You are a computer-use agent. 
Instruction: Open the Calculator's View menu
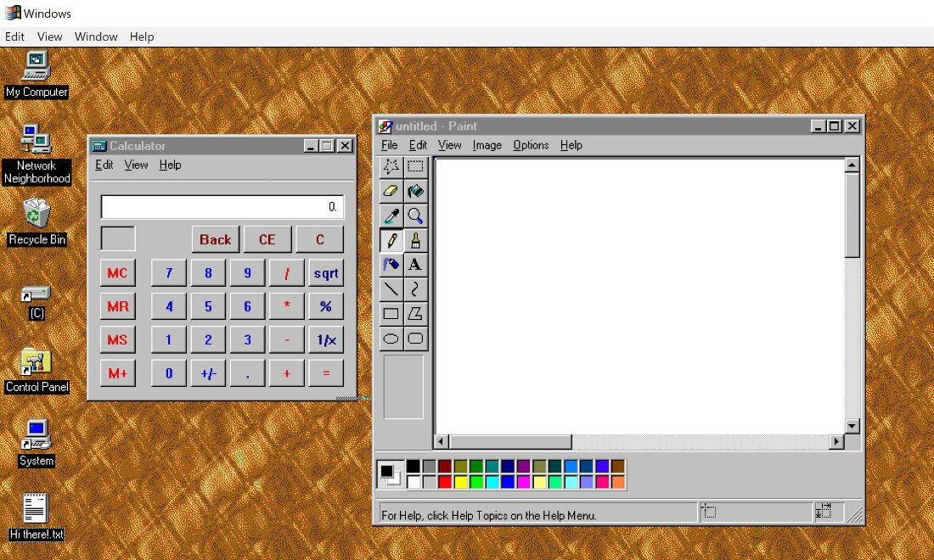pos(136,165)
